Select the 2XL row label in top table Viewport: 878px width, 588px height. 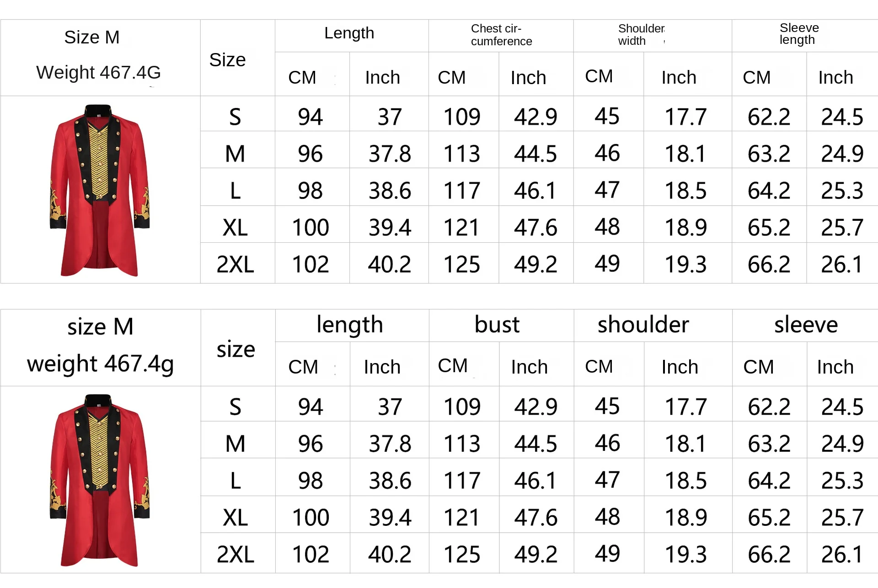point(235,264)
